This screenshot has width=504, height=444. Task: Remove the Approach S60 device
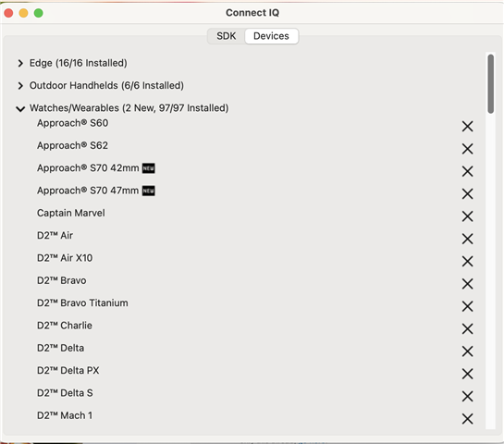tap(467, 127)
